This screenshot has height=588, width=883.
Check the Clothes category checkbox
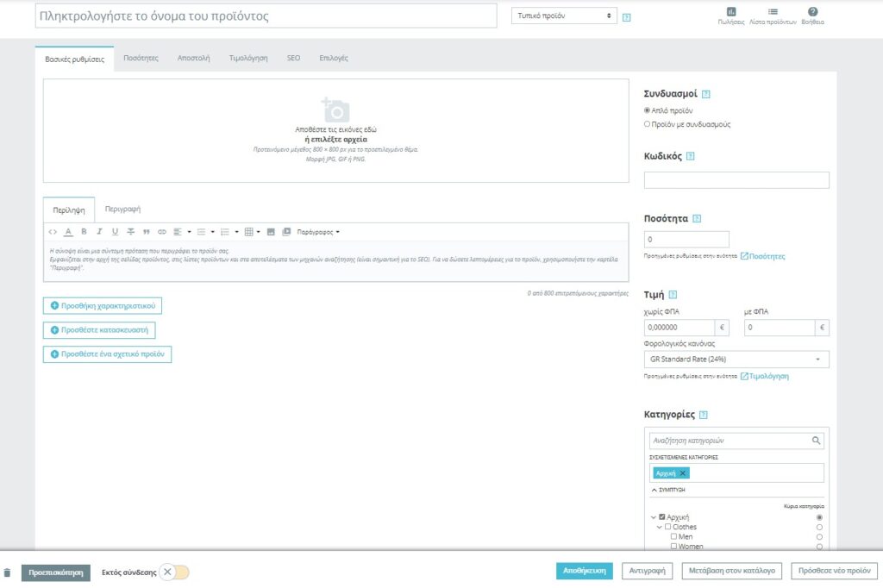(x=667, y=527)
